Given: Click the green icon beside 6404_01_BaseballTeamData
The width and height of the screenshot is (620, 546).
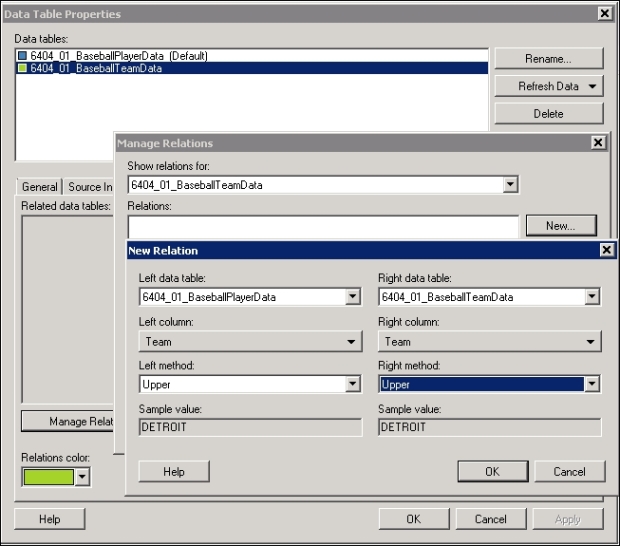Looking at the screenshot, I should [23, 69].
